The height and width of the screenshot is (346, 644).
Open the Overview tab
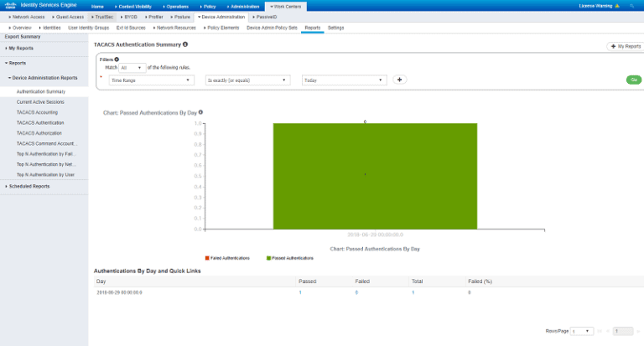coord(20,28)
